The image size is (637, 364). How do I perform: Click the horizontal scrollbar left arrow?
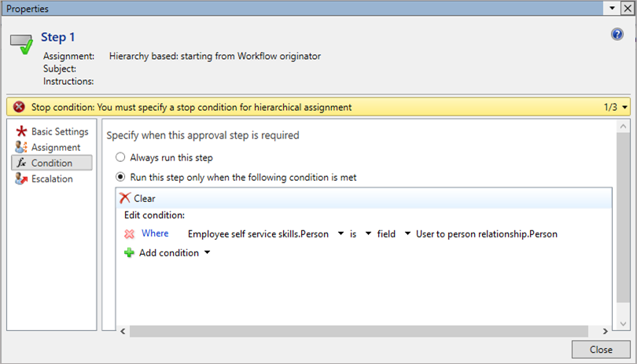(x=123, y=331)
